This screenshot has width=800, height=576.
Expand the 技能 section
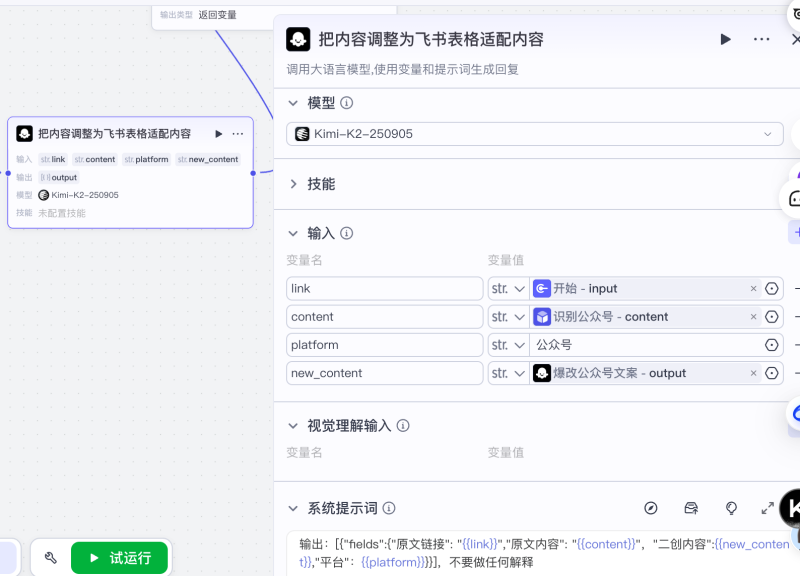tap(292, 183)
